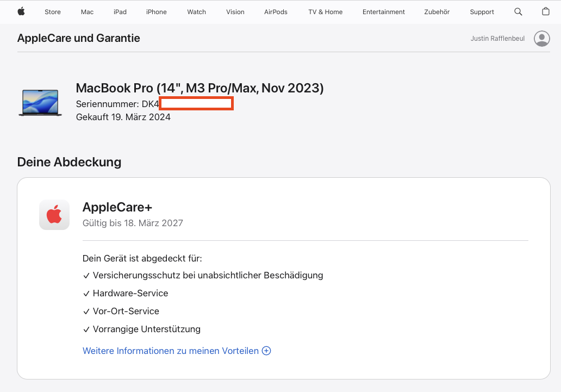Open the Entertainment menu item
Image resolution: width=561 pixels, height=392 pixels.
point(384,12)
